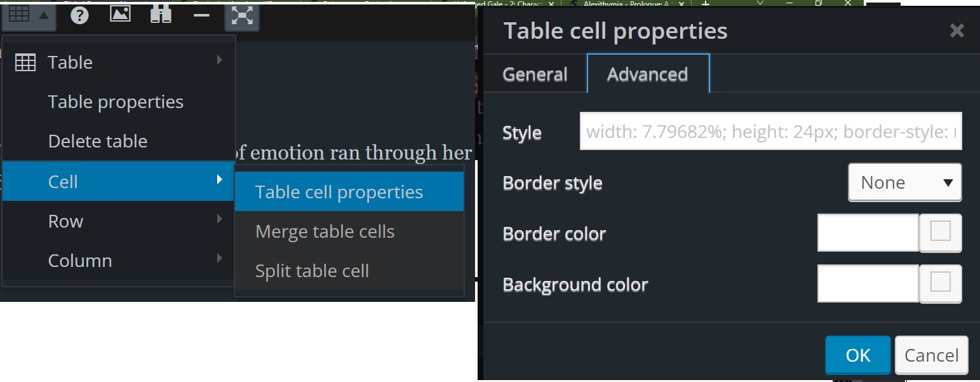Open Table properties from the menu

pyautogui.click(x=115, y=101)
